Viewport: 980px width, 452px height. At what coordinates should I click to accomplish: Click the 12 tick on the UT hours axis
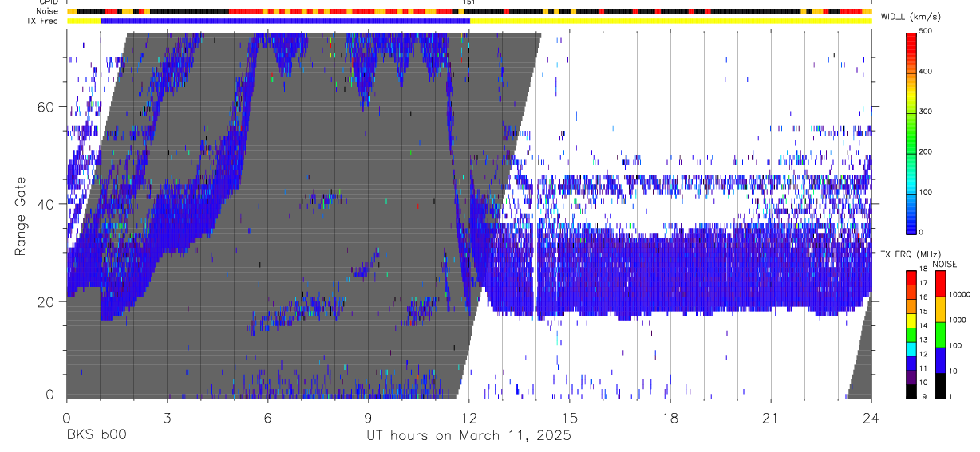[x=468, y=418]
